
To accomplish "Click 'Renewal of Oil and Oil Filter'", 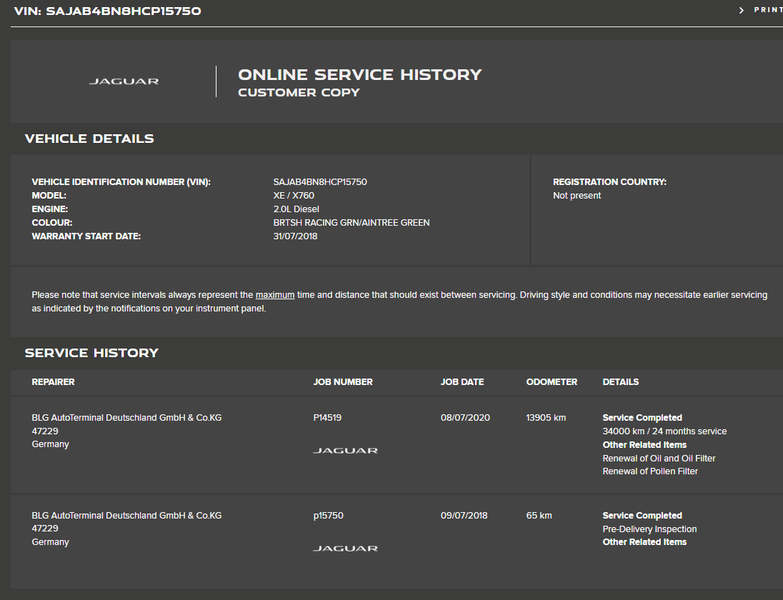I will [659, 458].
